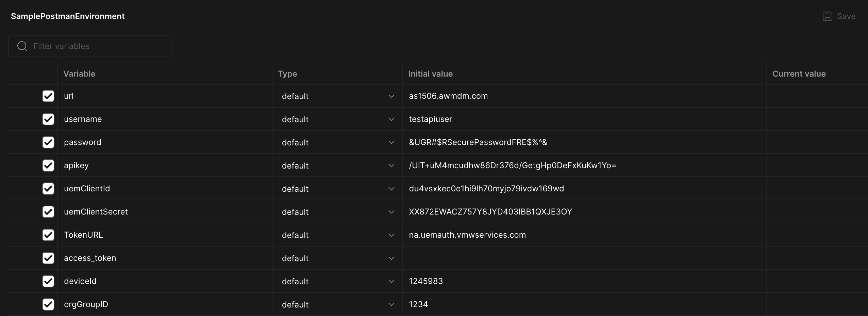Expand the type dropdown for password
The image size is (868, 316).
tap(337, 143)
